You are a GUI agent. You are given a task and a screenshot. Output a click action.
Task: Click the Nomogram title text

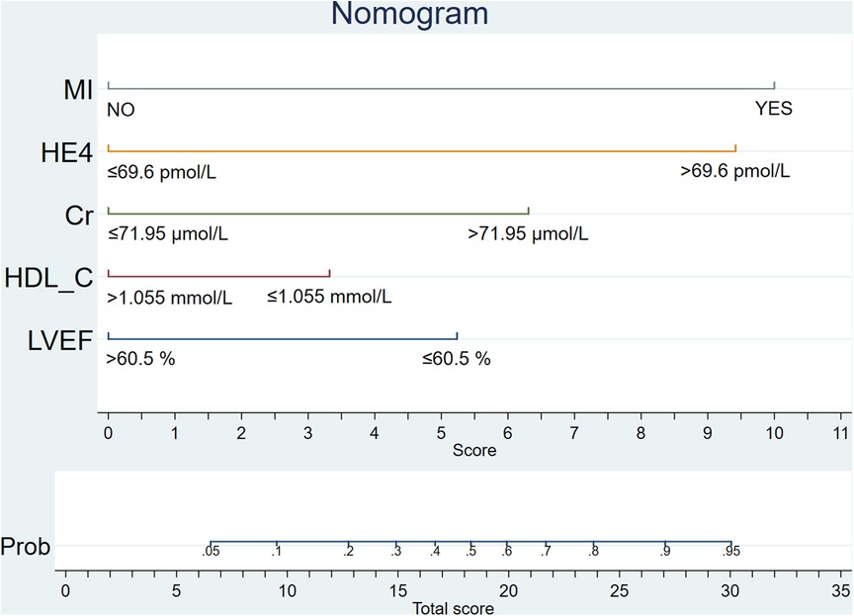click(409, 13)
